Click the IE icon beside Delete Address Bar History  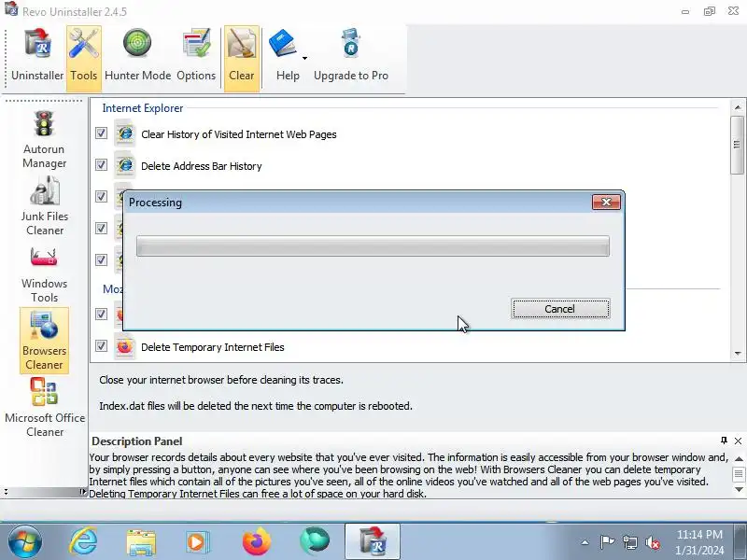coord(125,165)
